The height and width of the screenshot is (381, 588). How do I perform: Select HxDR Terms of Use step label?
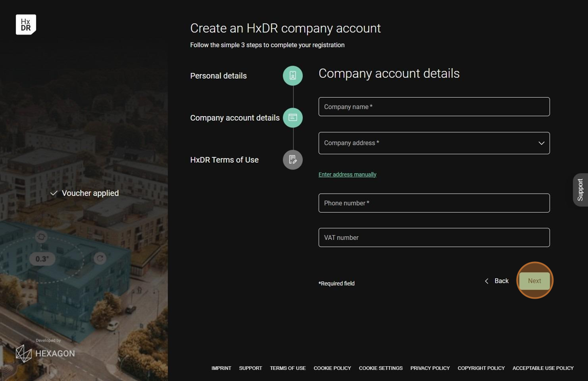pos(224,160)
